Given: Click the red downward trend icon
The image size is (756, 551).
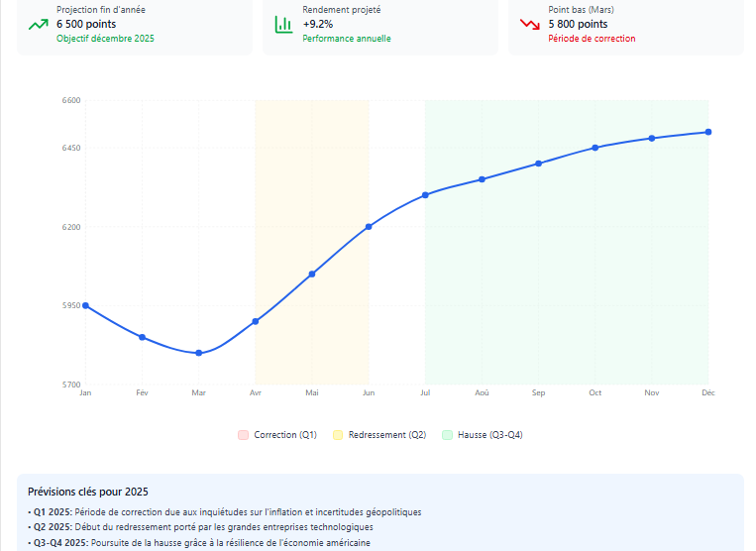Looking at the screenshot, I should click(529, 25).
